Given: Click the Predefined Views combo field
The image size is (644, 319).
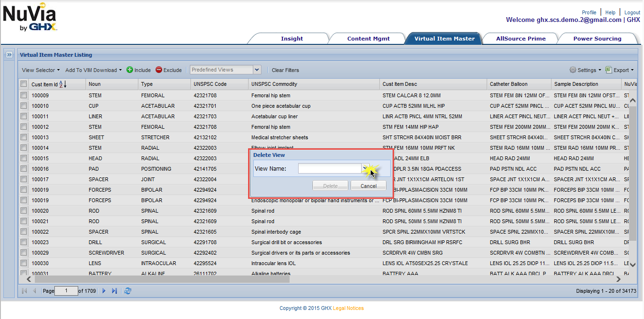Looking at the screenshot, I should point(221,70).
